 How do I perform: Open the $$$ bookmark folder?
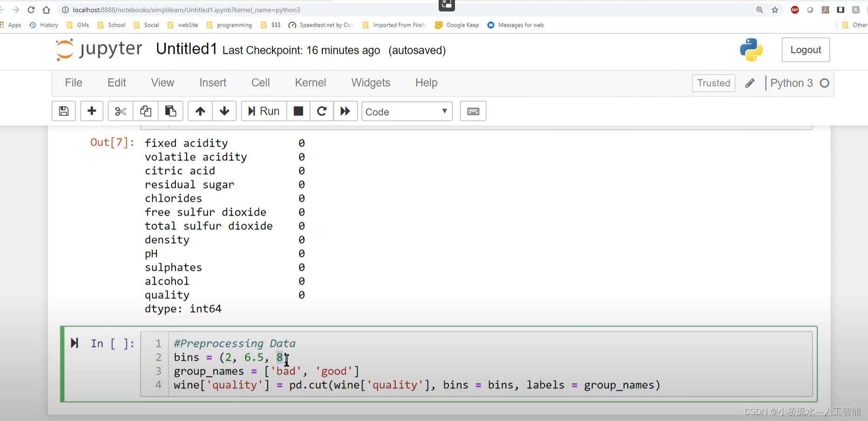[271, 25]
